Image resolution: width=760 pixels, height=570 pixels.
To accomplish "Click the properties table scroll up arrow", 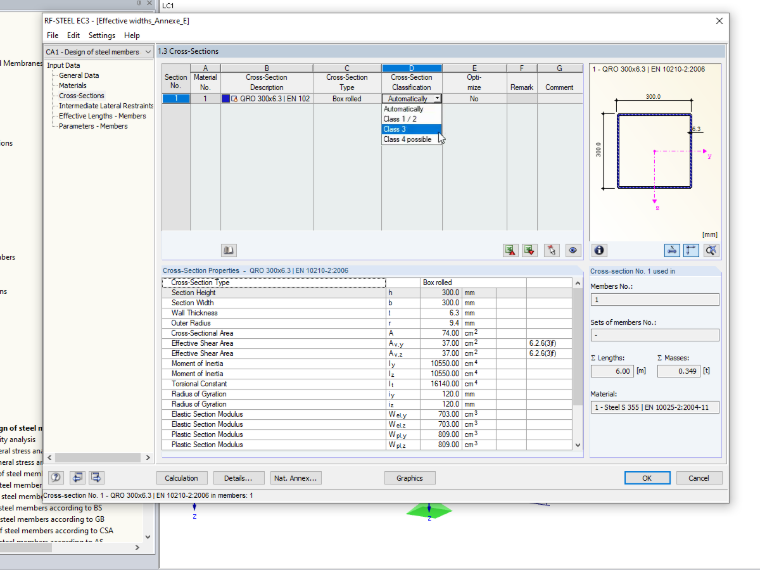I will pyautogui.click(x=578, y=283).
